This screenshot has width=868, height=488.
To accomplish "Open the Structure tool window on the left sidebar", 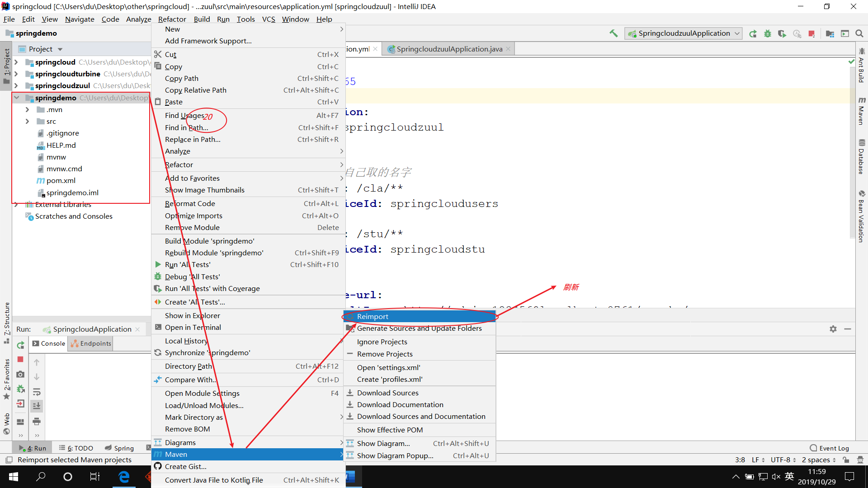I will tap(6, 323).
